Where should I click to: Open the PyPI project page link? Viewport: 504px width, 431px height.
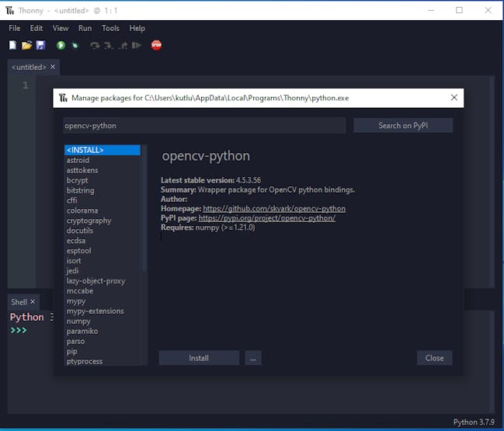266,218
